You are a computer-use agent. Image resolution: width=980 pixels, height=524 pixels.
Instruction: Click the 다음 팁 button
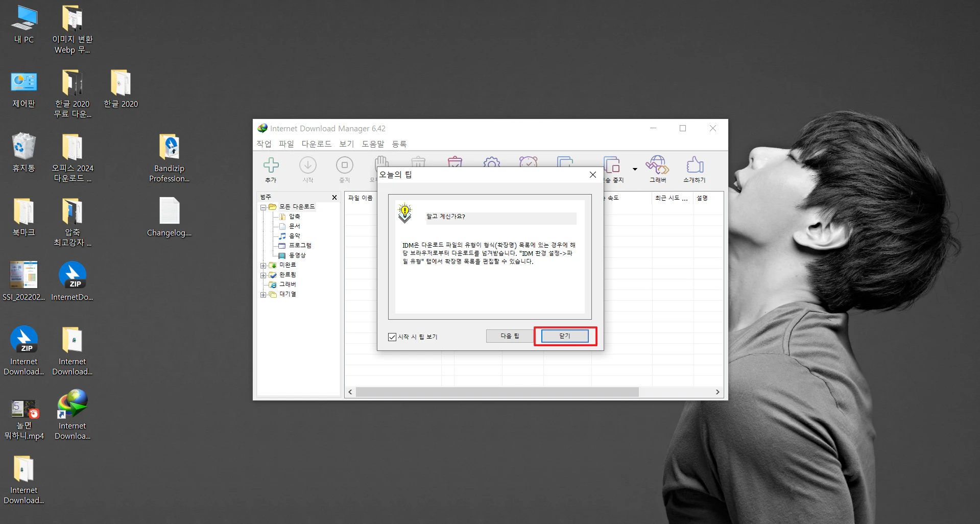pos(510,336)
